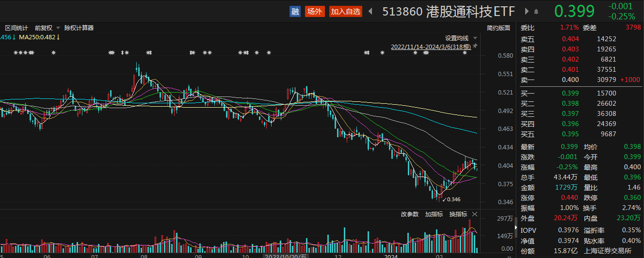Add stock via 加入自选 button
Viewport: 644px width, 258px height.
(346, 12)
